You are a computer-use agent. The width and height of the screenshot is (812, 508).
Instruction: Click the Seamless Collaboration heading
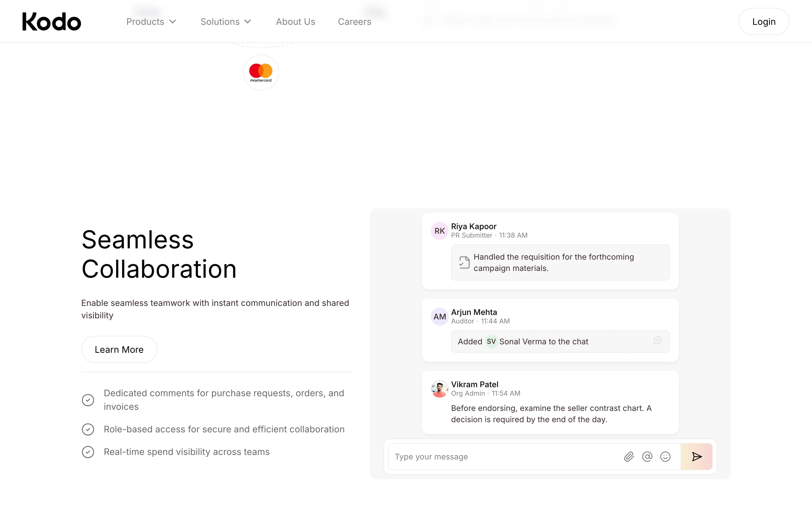(x=159, y=254)
